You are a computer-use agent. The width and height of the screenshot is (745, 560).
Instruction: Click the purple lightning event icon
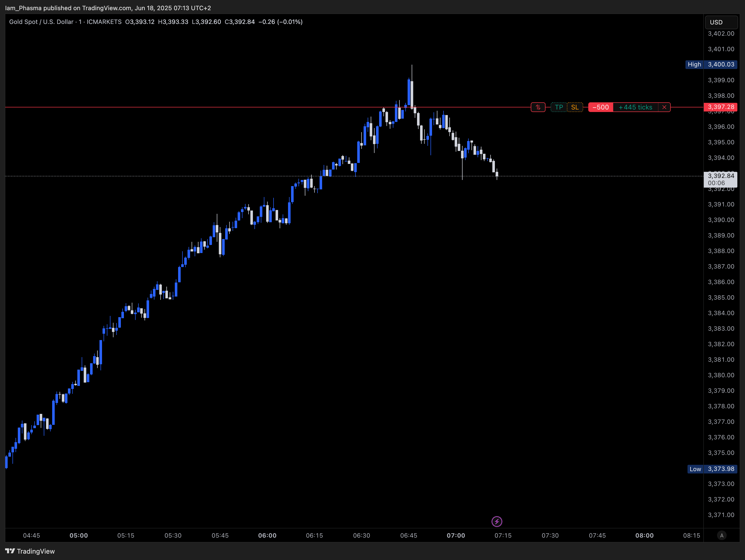[x=497, y=521]
